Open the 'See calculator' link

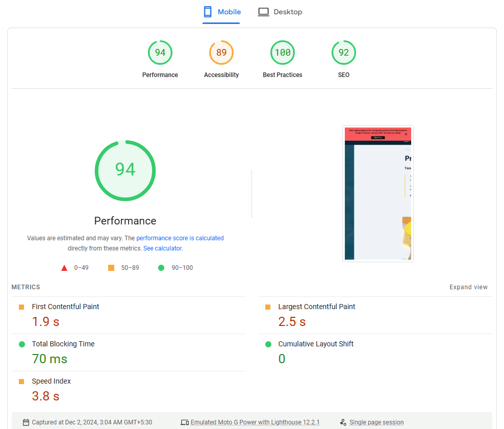click(x=162, y=248)
